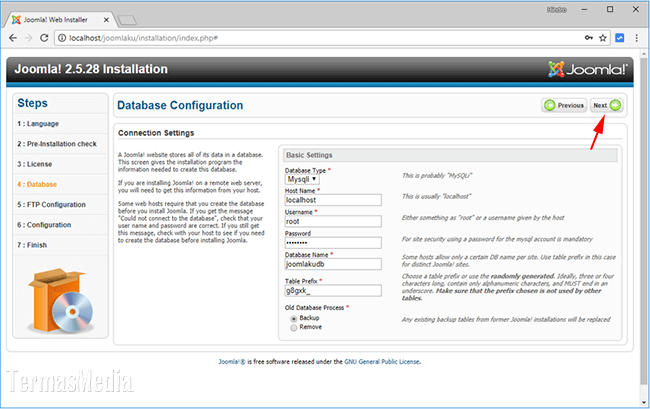This screenshot has width=650, height=409.
Task: Click the Previous button
Action: pos(564,105)
